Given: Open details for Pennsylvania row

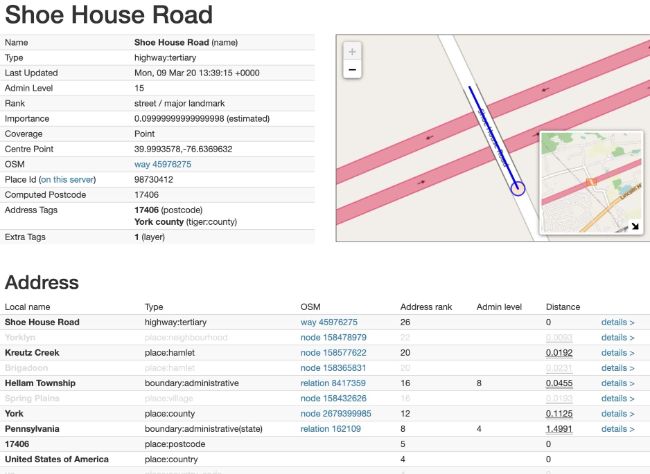Looking at the screenshot, I should pos(617,428).
